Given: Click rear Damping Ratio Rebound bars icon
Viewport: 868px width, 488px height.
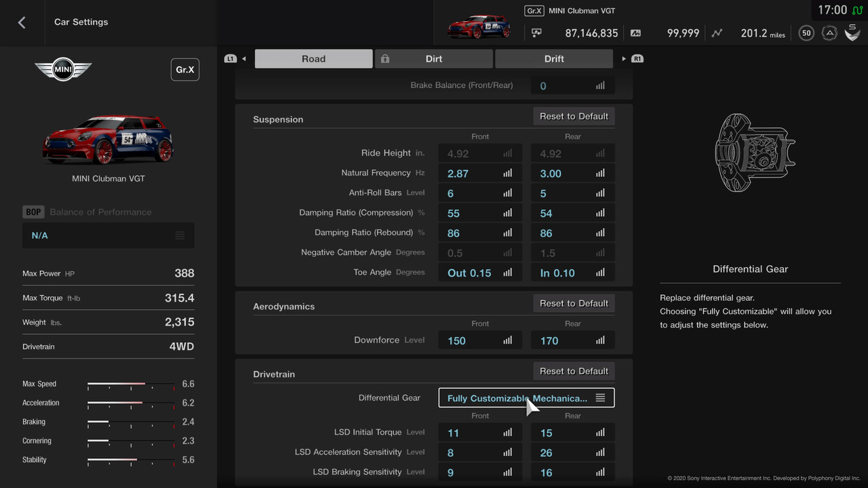Looking at the screenshot, I should point(600,233).
